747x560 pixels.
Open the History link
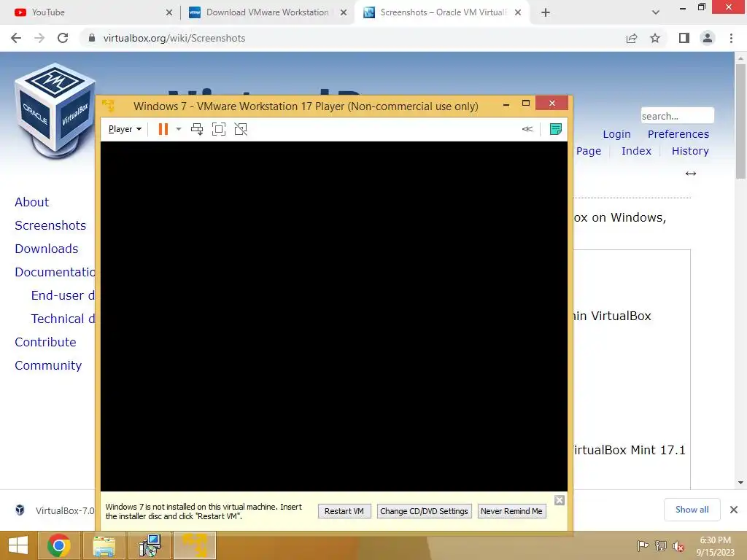click(690, 151)
